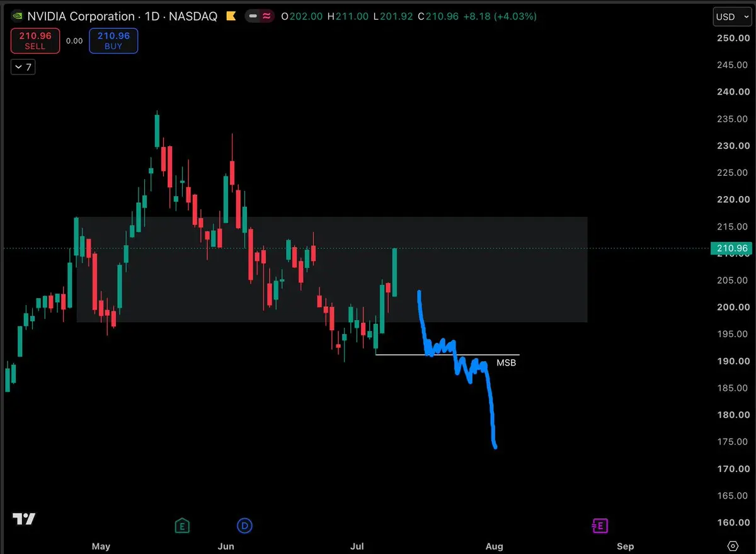
Task: Select the MSB text label
Action: (x=506, y=362)
